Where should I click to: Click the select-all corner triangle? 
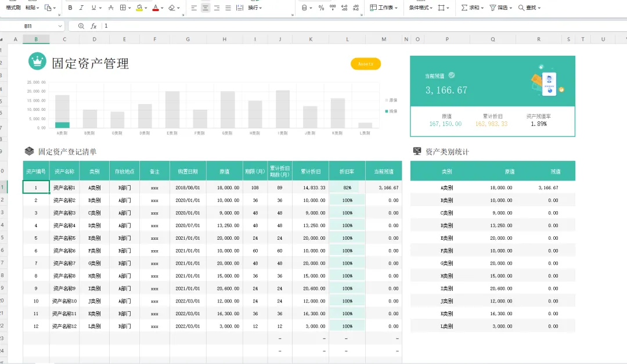click(x=2, y=39)
